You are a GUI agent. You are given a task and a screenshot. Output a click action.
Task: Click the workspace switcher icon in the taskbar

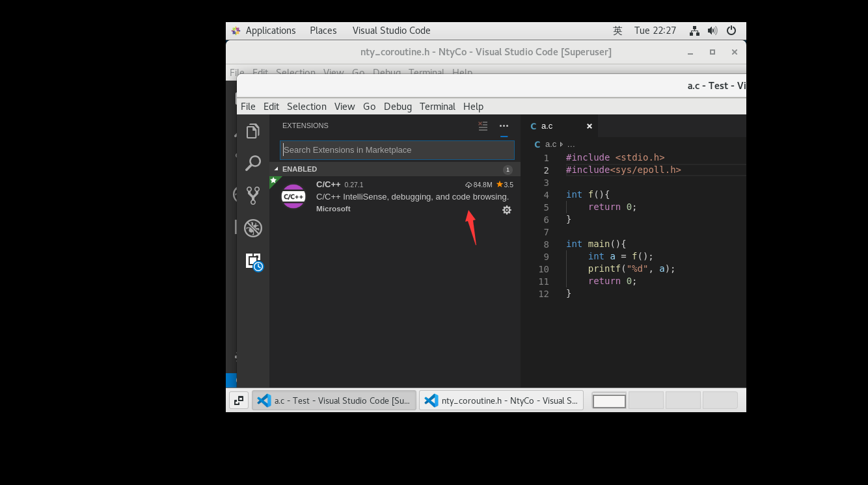pyautogui.click(x=239, y=400)
